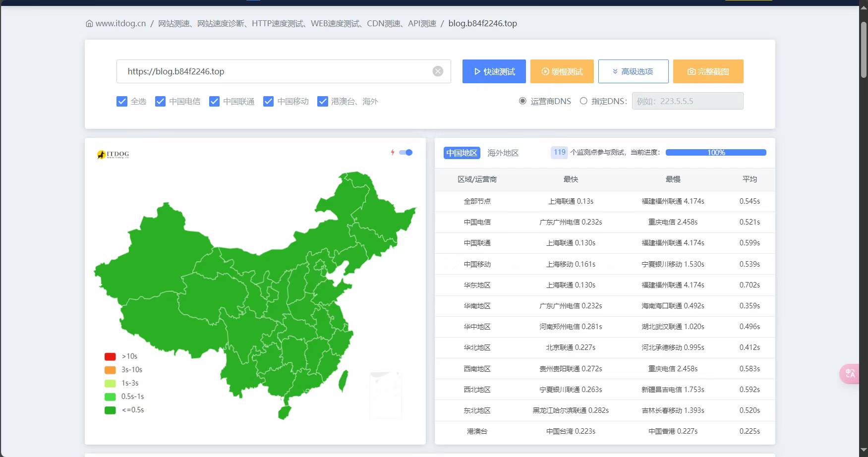Click the 0.5s-1s legend swatch
This screenshot has width=868, height=457.
pyautogui.click(x=110, y=397)
